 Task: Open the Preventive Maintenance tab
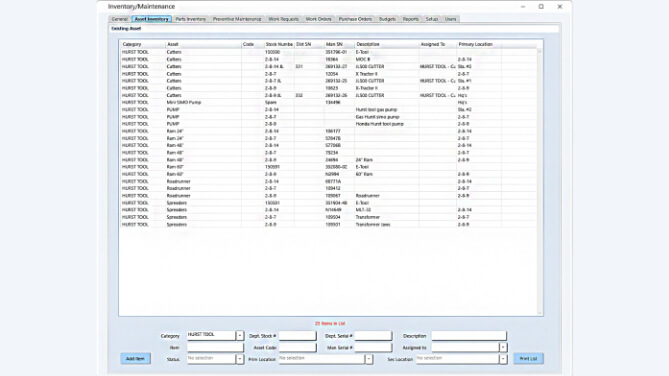pos(237,19)
